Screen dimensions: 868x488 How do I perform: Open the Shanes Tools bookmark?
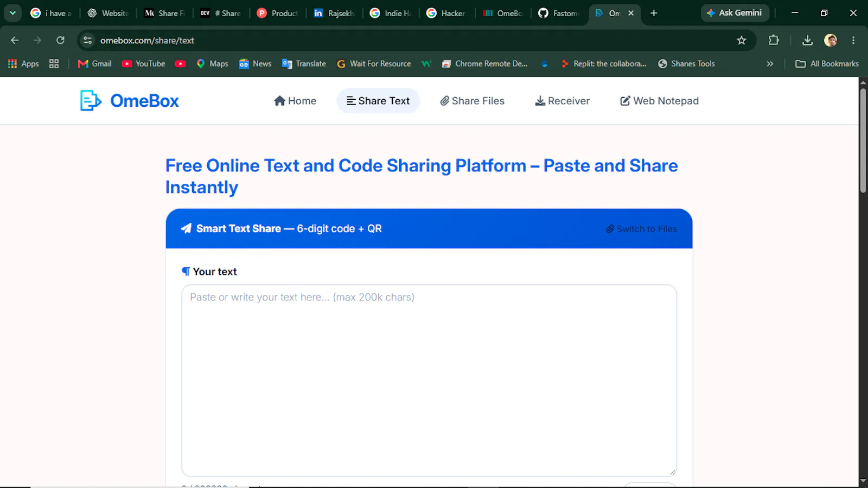tap(686, 63)
